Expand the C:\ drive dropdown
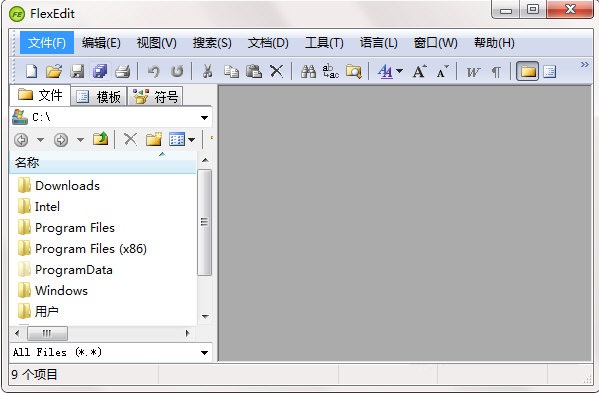This screenshot has width=599, height=393. click(x=204, y=118)
